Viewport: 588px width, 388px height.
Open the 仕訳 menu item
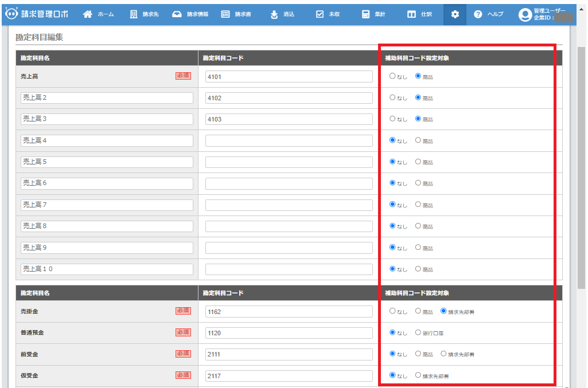coord(420,14)
